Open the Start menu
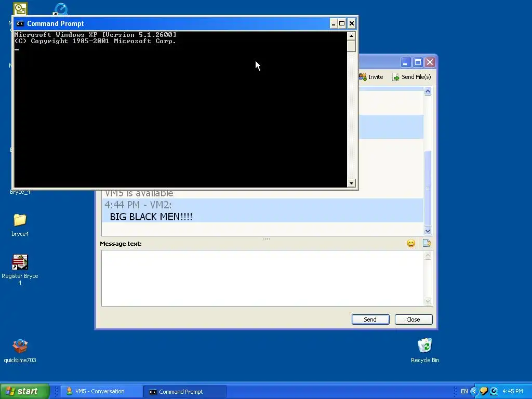 [25, 391]
